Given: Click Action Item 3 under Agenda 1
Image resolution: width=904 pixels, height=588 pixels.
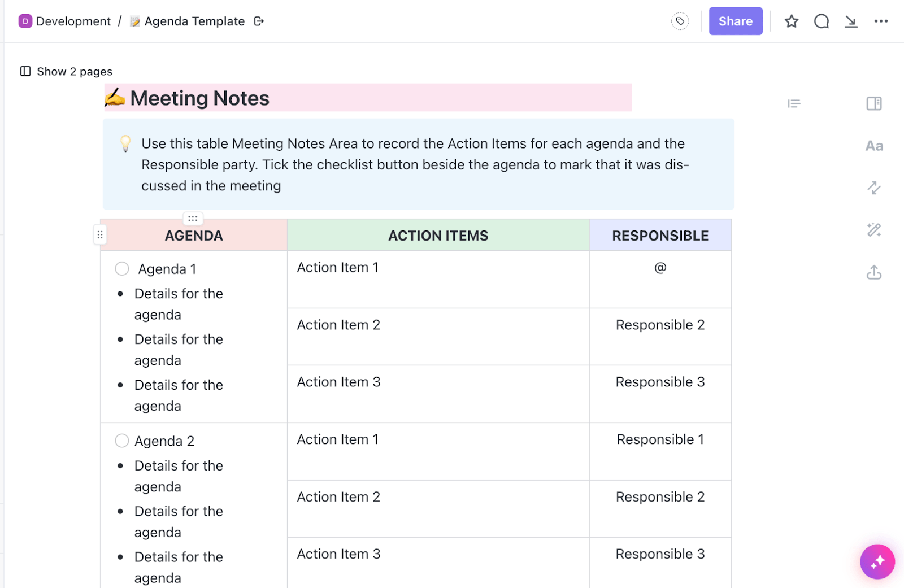Looking at the screenshot, I should 338,382.
